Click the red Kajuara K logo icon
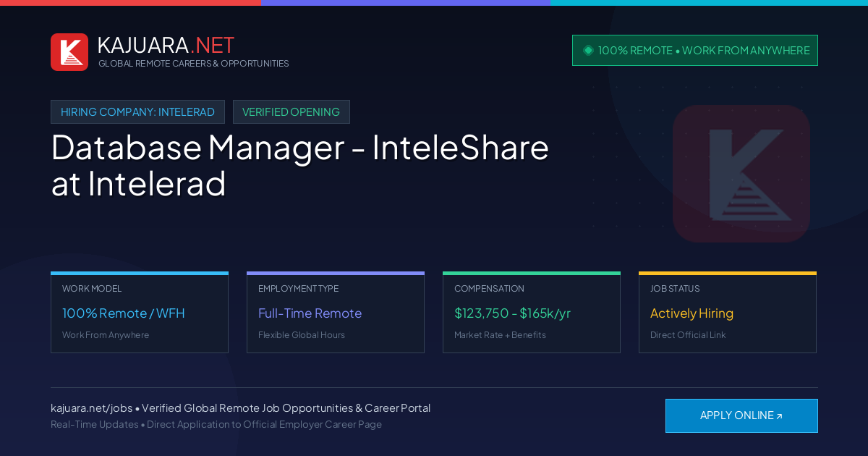 pos(69,52)
